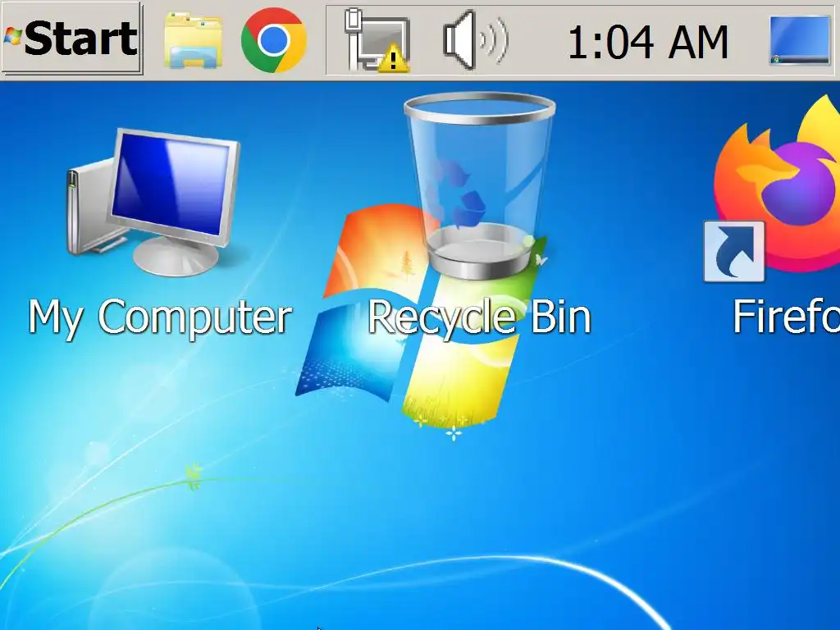840x630 pixels.
Task: Open the volume speaker tray icon
Action: coord(476,40)
